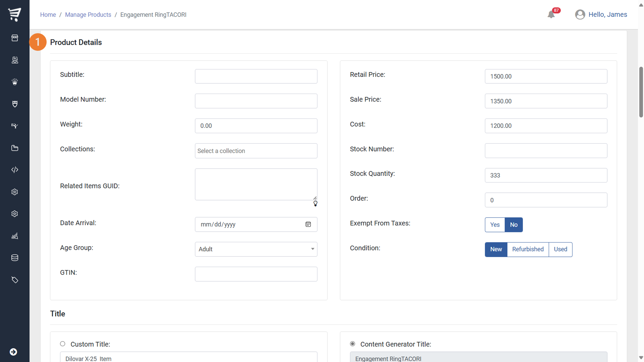
Task: Click the Retail Price input field
Action: (x=546, y=76)
